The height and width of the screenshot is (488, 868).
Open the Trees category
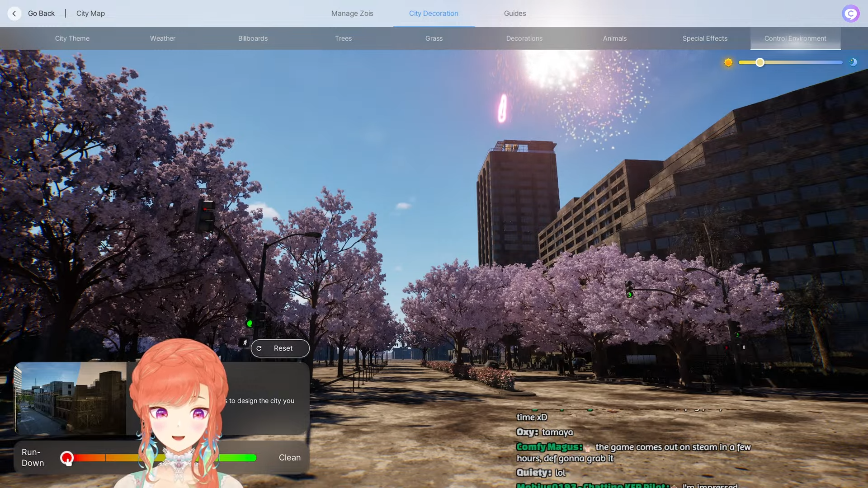[343, 38]
